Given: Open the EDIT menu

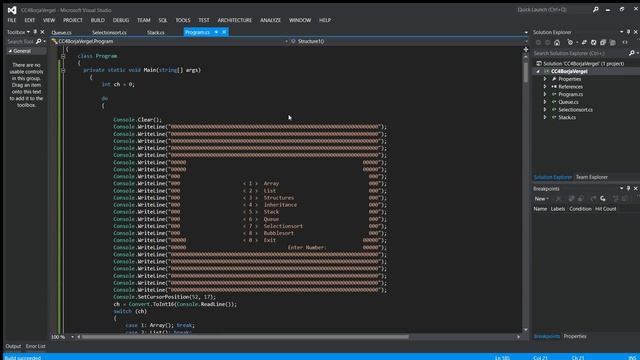Looking at the screenshot, I should click(x=30, y=20).
